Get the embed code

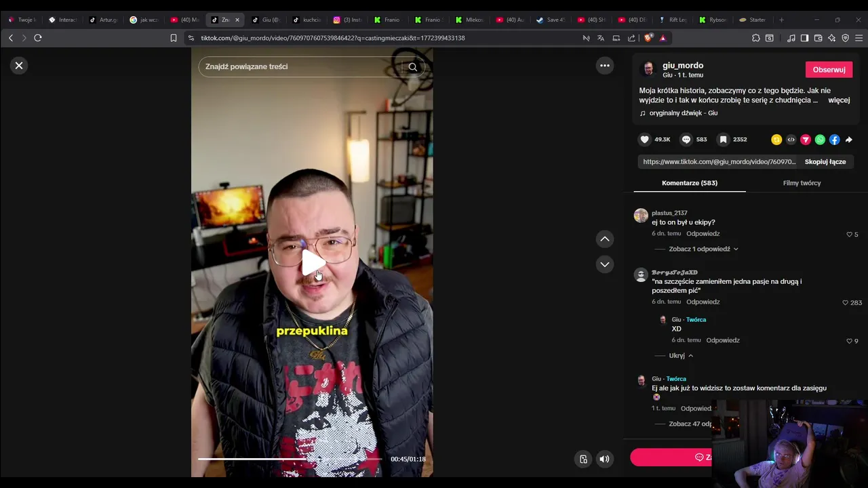click(791, 140)
